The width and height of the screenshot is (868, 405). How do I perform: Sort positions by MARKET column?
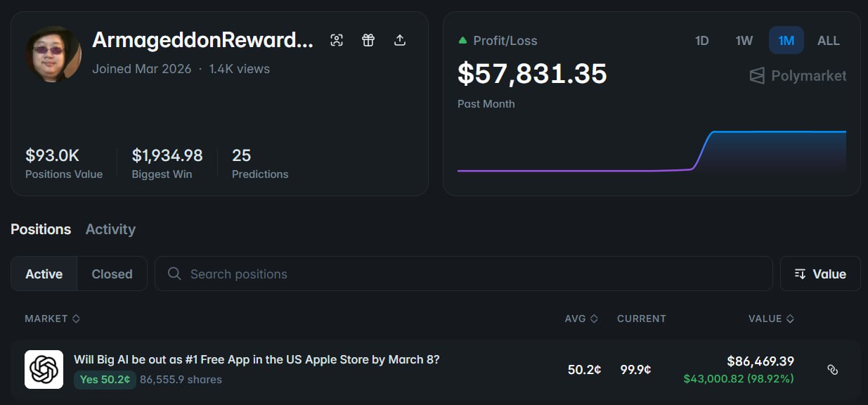(x=52, y=319)
